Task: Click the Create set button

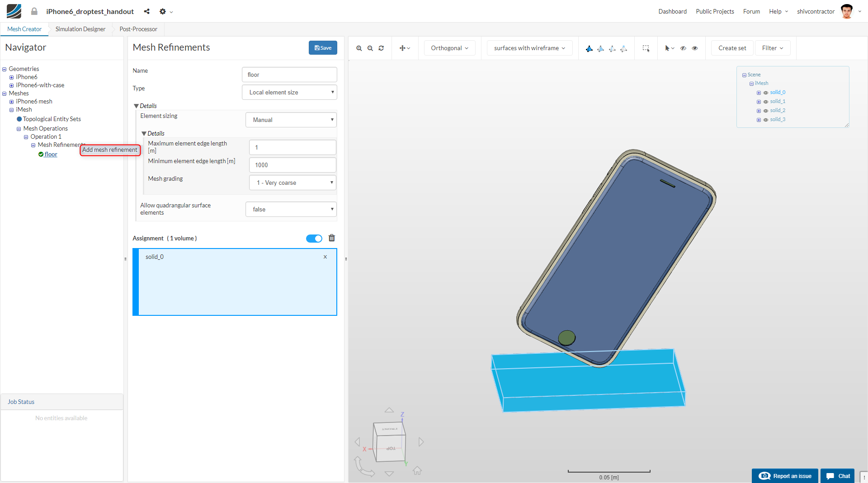Action: tap(731, 48)
